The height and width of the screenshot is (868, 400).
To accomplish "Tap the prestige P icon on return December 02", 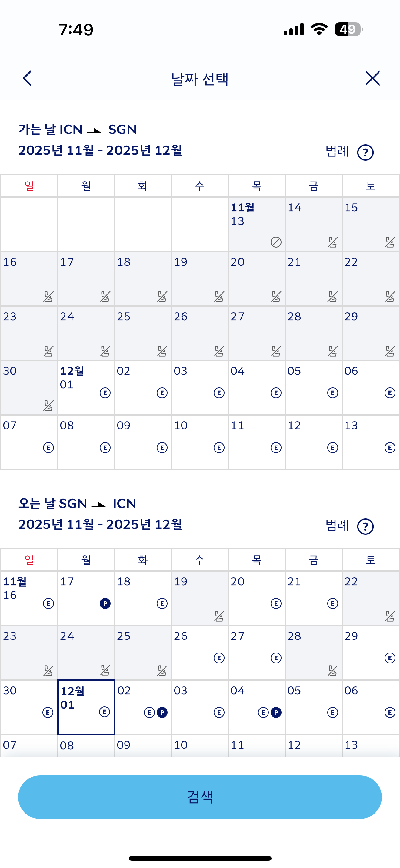I will coord(162,712).
